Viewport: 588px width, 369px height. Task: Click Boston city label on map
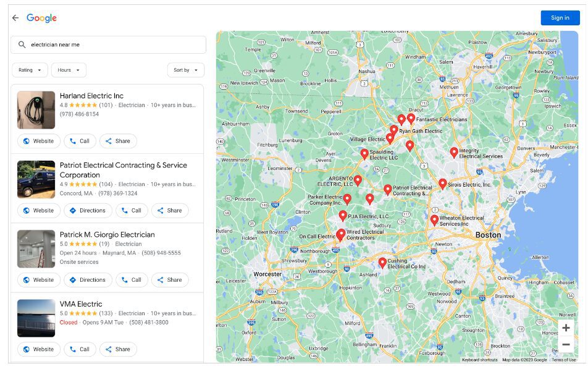click(488, 235)
